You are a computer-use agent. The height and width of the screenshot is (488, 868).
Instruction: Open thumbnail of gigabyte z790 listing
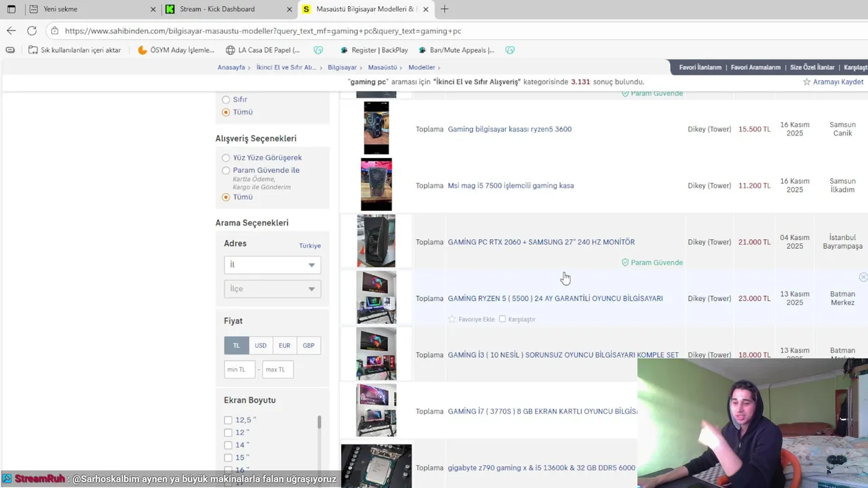[376, 466]
